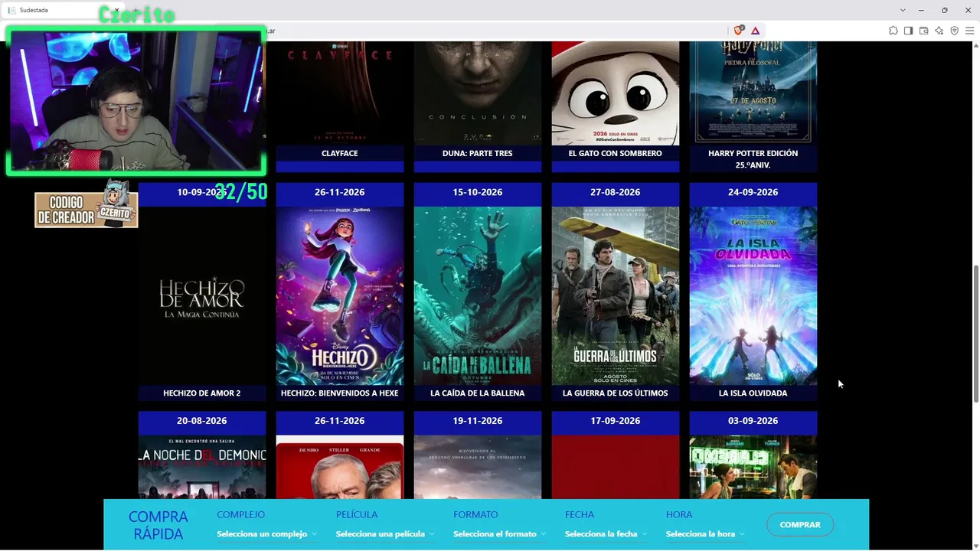Click the 24-09-2026 release date
This screenshot has height=551, width=980.
click(753, 192)
